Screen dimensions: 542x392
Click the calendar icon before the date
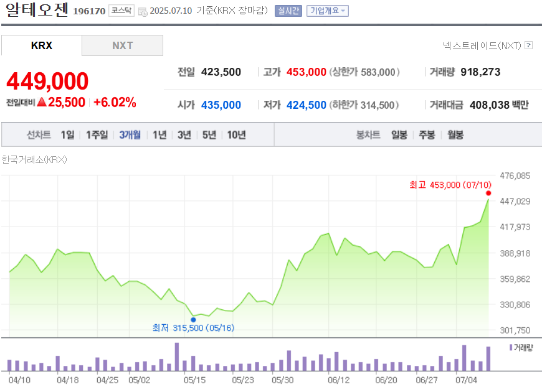[143, 11]
